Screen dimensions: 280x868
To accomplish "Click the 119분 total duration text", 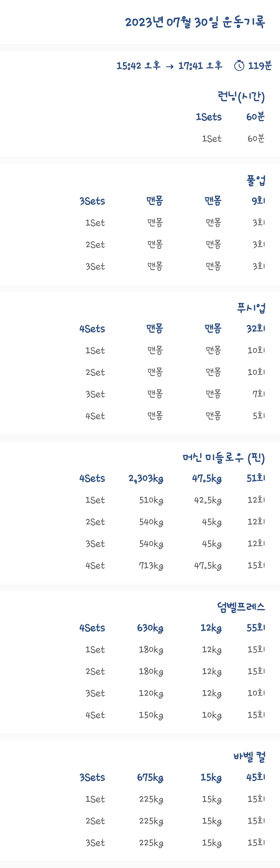I will pyautogui.click(x=260, y=65).
